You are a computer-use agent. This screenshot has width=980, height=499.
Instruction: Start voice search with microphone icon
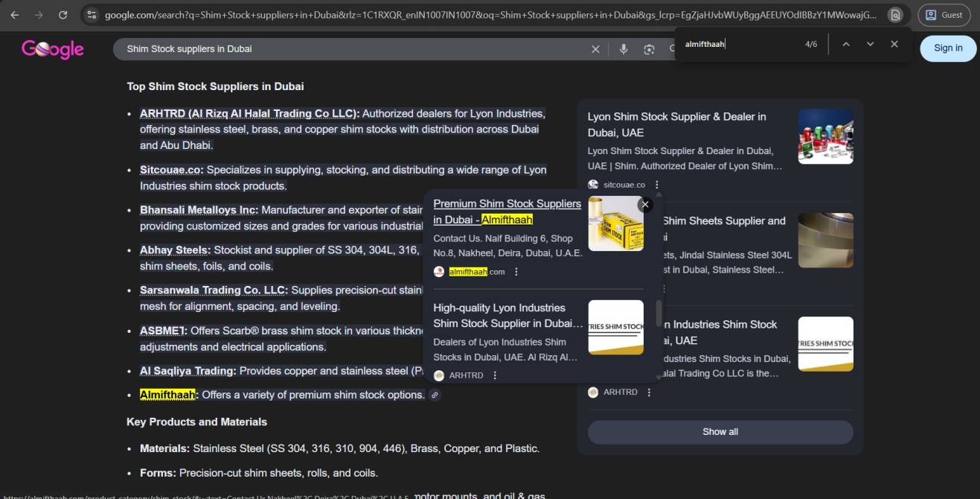[x=624, y=49]
